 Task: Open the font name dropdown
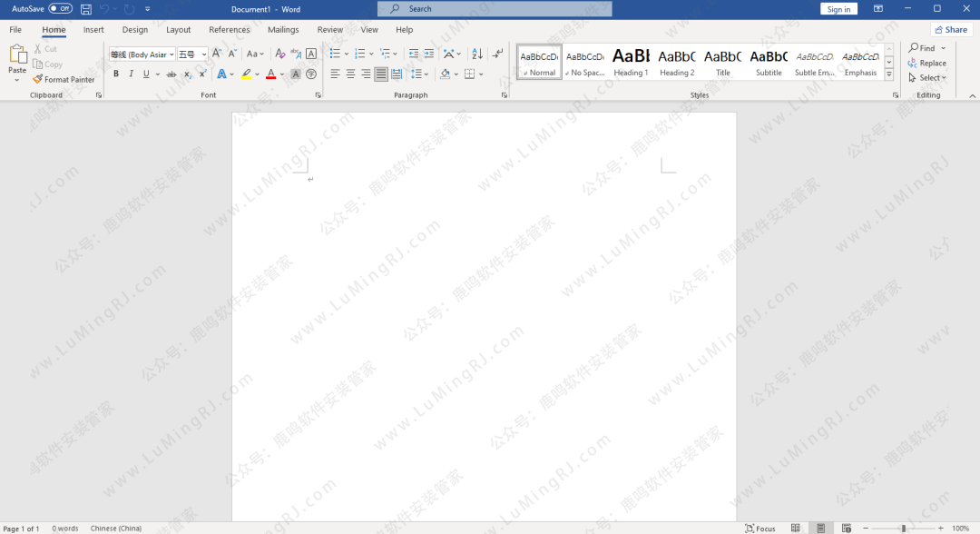point(171,54)
